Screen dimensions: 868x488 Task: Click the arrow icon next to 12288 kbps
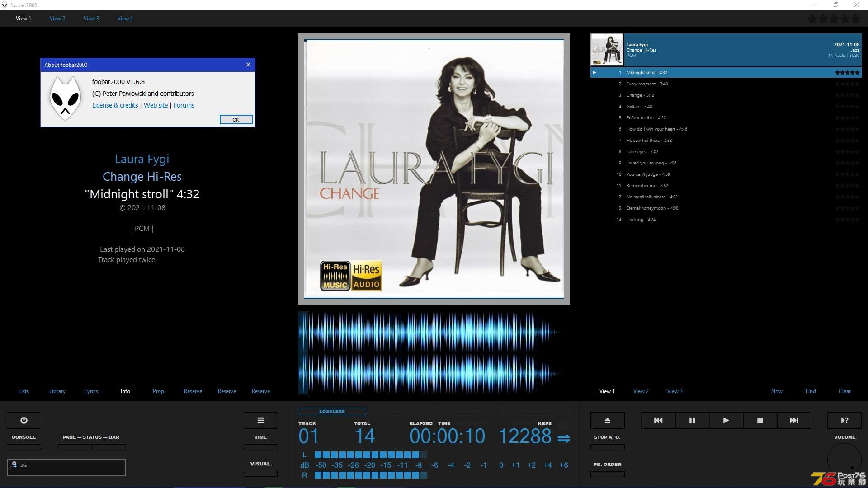[x=563, y=438]
